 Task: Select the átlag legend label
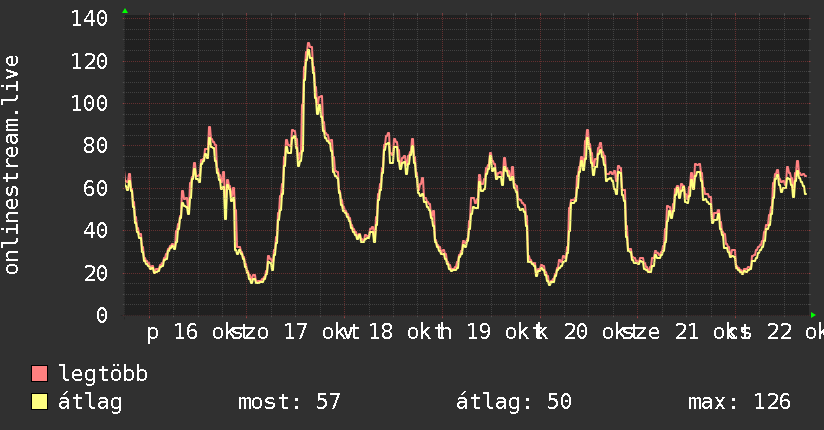pos(90,402)
